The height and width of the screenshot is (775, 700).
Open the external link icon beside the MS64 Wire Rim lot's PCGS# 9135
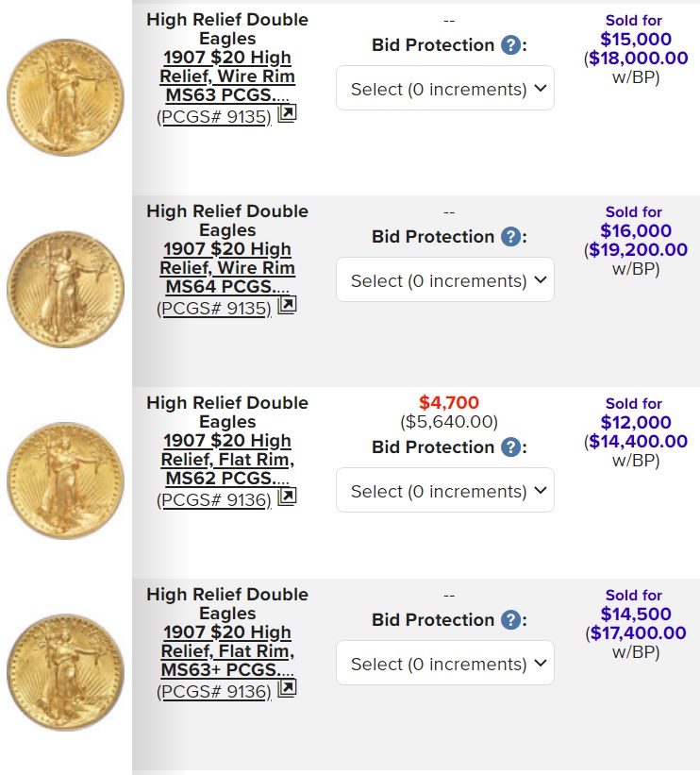click(x=287, y=306)
